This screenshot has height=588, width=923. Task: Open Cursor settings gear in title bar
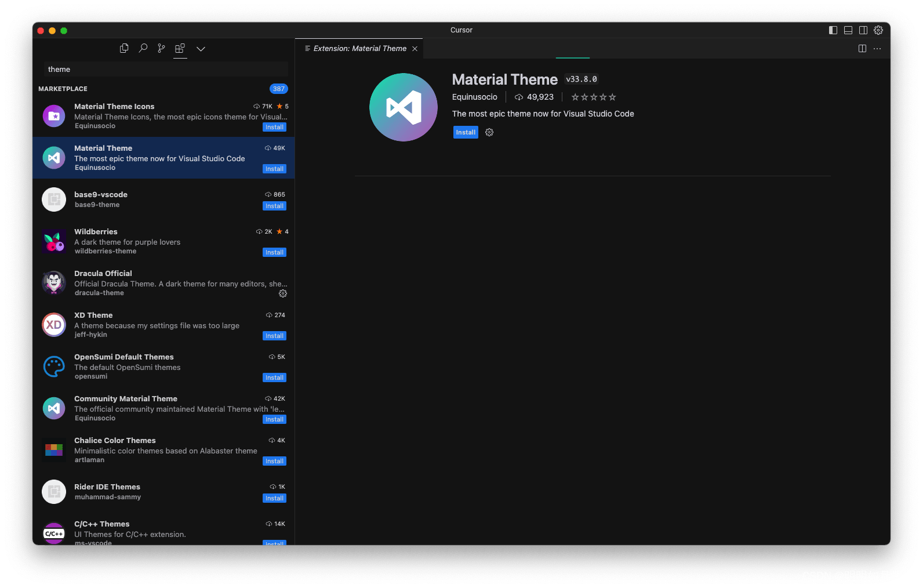point(878,30)
